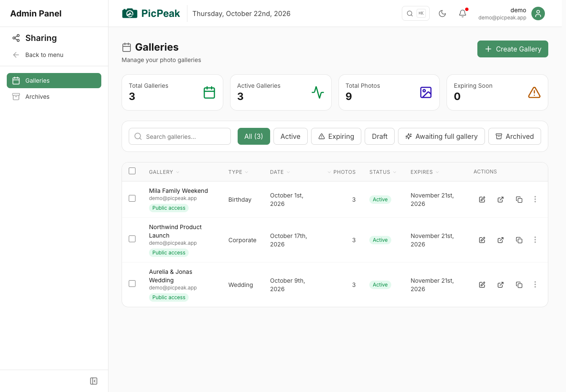This screenshot has width=566, height=392.
Task: Filter by Awaiting full gallery
Action: click(441, 136)
